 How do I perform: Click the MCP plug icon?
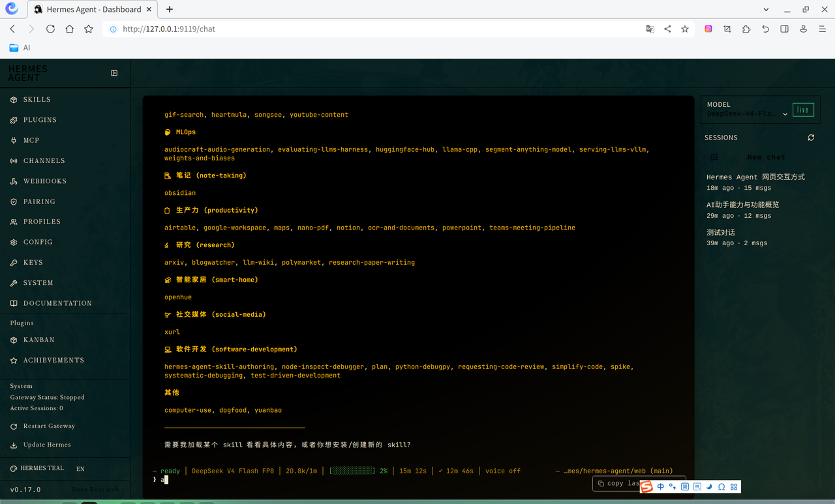[14, 140]
